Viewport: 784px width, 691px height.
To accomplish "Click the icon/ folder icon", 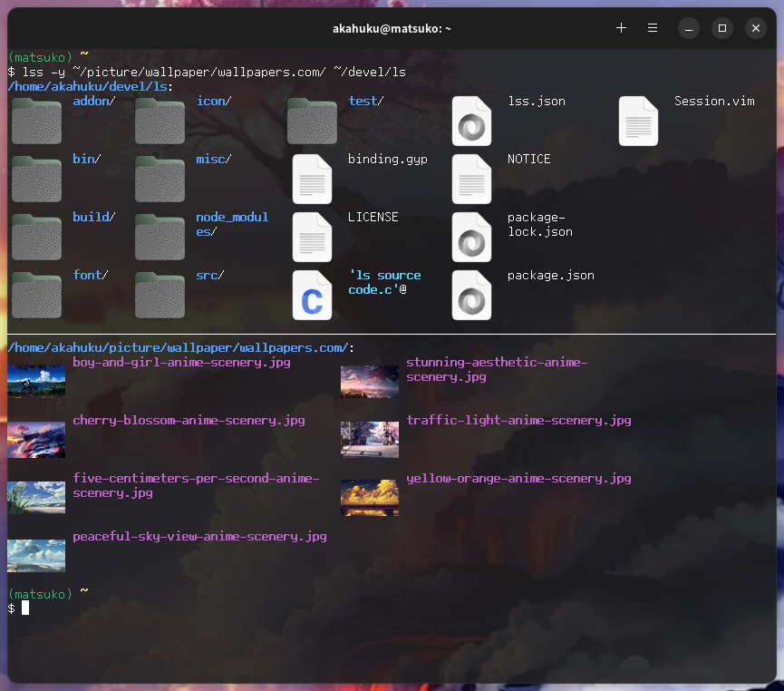I will point(160,122).
